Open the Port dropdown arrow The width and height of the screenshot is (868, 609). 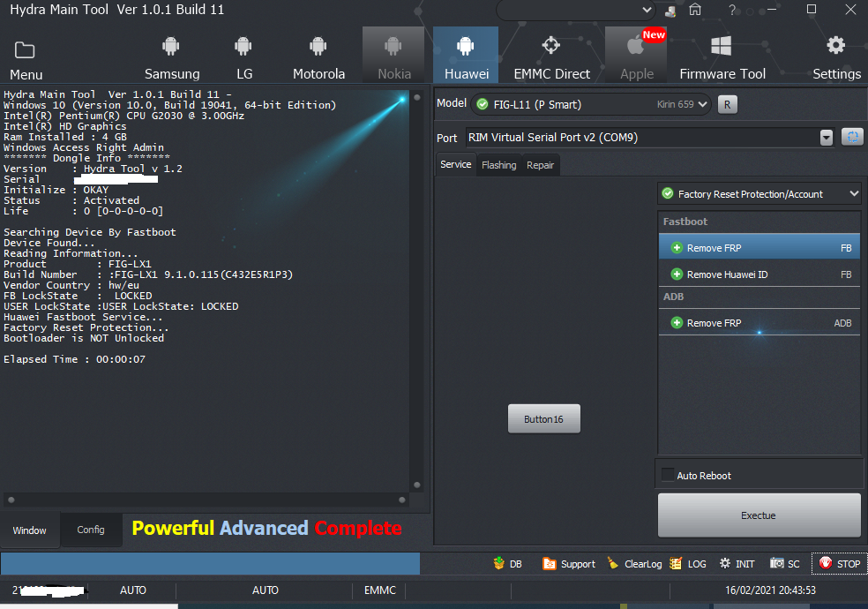click(826, 138)
